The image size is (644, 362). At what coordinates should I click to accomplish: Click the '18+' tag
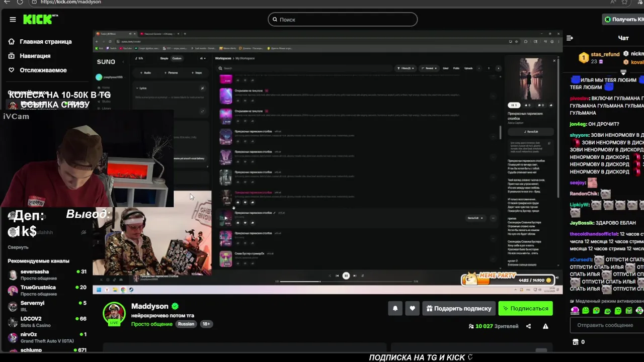click(206, 324)
